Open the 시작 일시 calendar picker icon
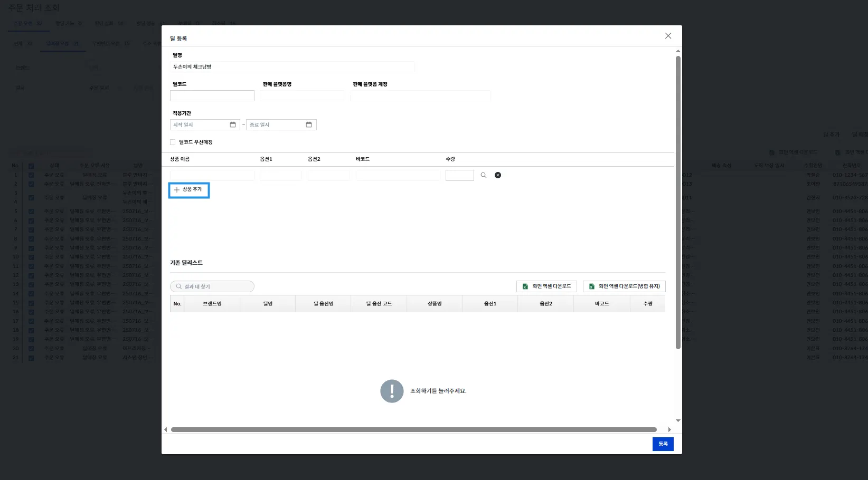Image resolution: width=868 pixels, height=480 pixels. 233,125
